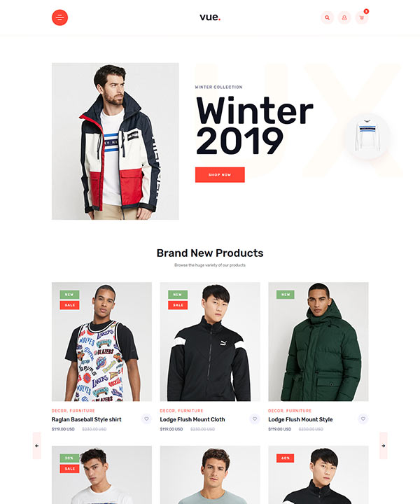This screenshot has height=504, width=420.
Task: Open the black Puma jacket product image
Action: (210, 342)
